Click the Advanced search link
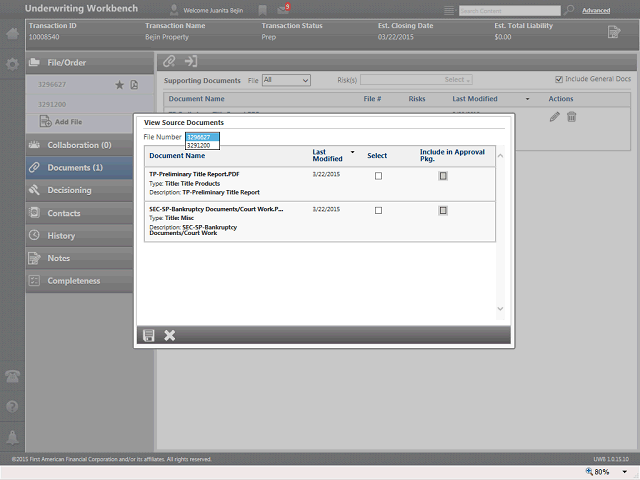 596,11
